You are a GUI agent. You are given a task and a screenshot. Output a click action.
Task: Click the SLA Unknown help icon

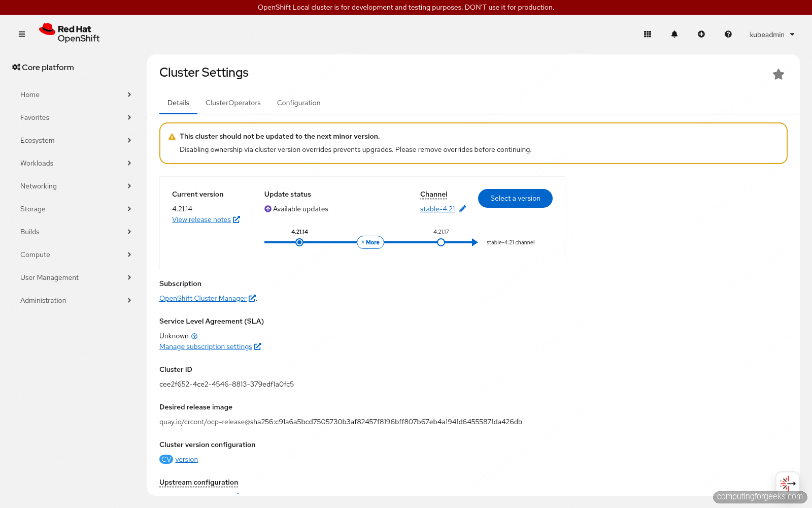(x=194, y=336)
